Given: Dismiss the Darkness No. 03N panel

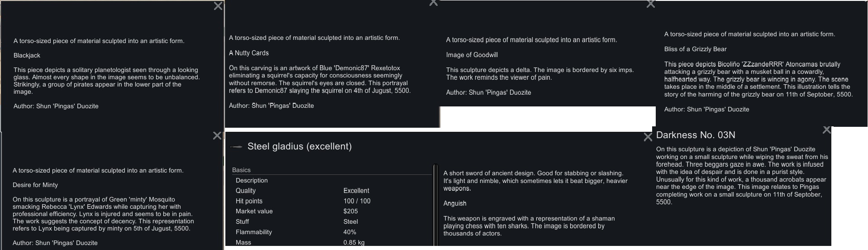Looking at the screenshot, I should point(826,130).
